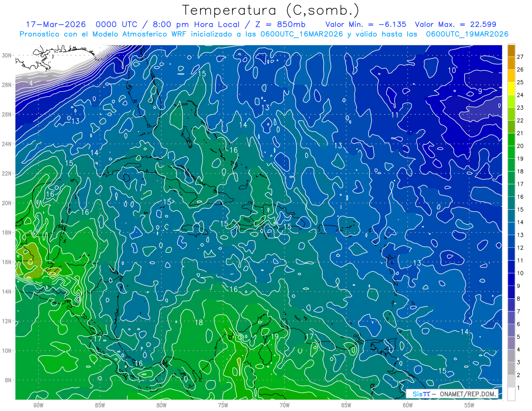Click the '24N' latitude label

[7, 144]
